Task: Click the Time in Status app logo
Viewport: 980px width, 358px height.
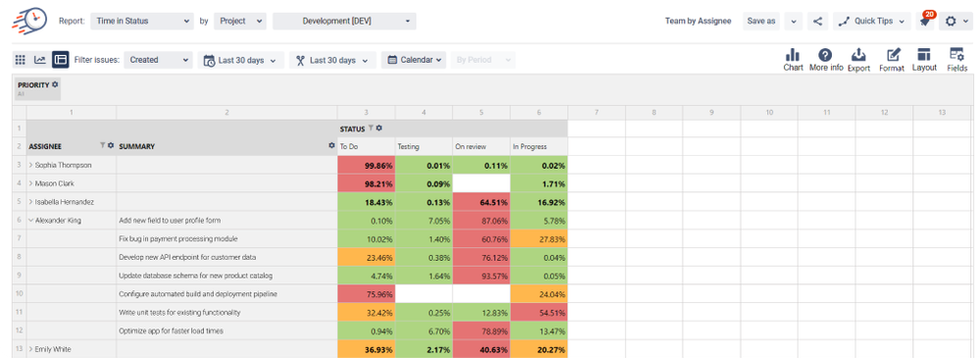Action: (x=28, y=21)
